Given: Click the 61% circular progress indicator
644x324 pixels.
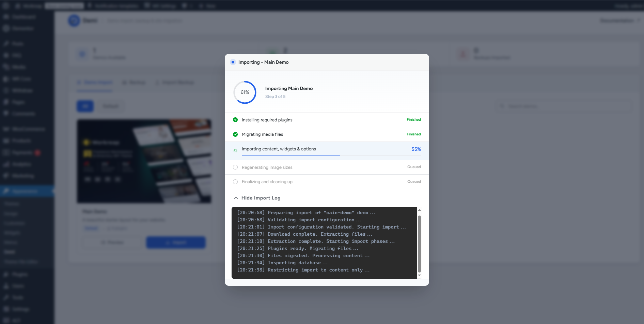Looking at the screenshot, I should point(245,92).
